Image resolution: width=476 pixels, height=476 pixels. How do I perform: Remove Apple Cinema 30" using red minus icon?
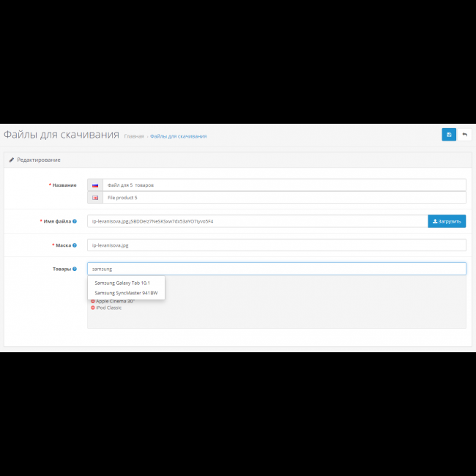(93, 301)
